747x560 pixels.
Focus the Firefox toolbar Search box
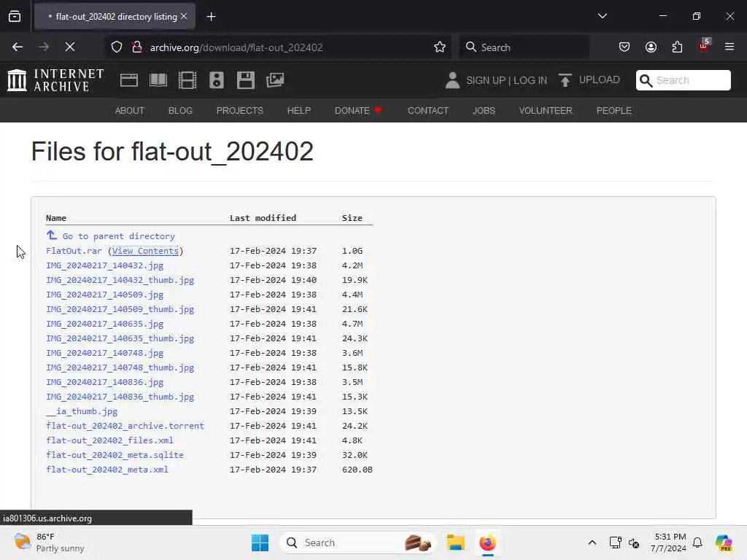coord(524,47)
